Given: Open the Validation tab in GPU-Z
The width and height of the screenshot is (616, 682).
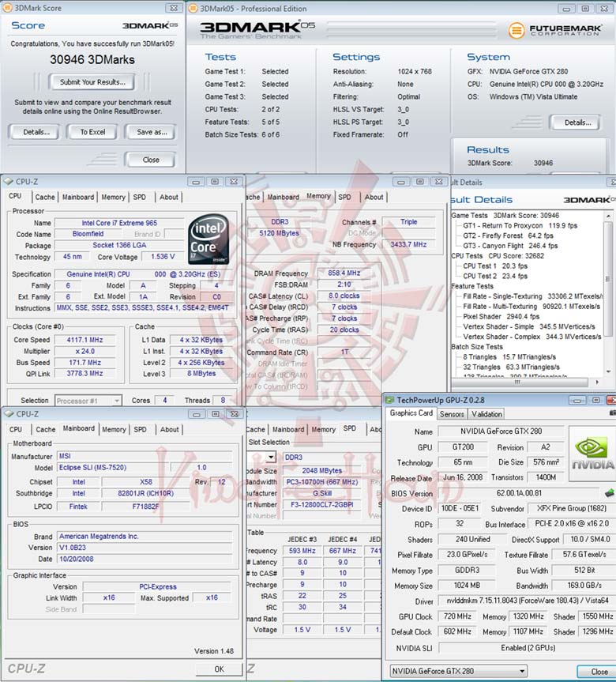Looking at the screenshot, I should point(487,414).
